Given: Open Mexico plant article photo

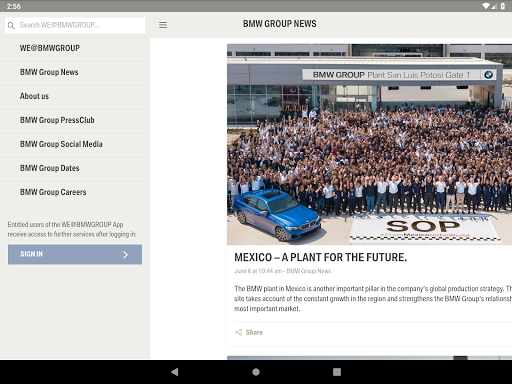Looking at the screenshot, I should tap(369, 144).
